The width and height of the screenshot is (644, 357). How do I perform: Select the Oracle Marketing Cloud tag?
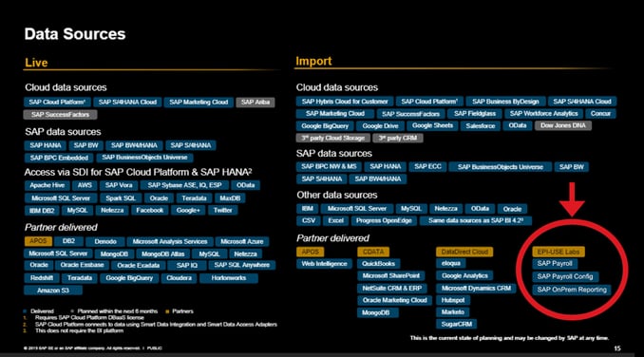coord(395,300)
